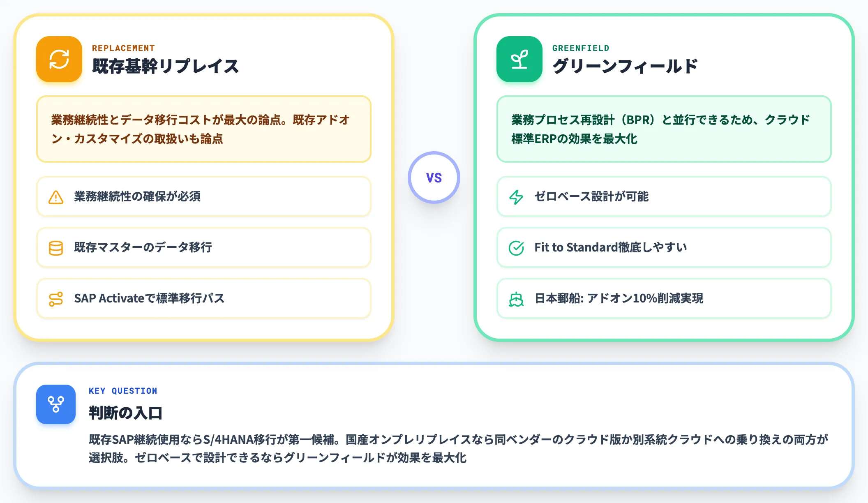The width and height of the screenshot is (868, 503).
Task: Select Fit to Standard徹底しやすい item
Action: [664, 247]
